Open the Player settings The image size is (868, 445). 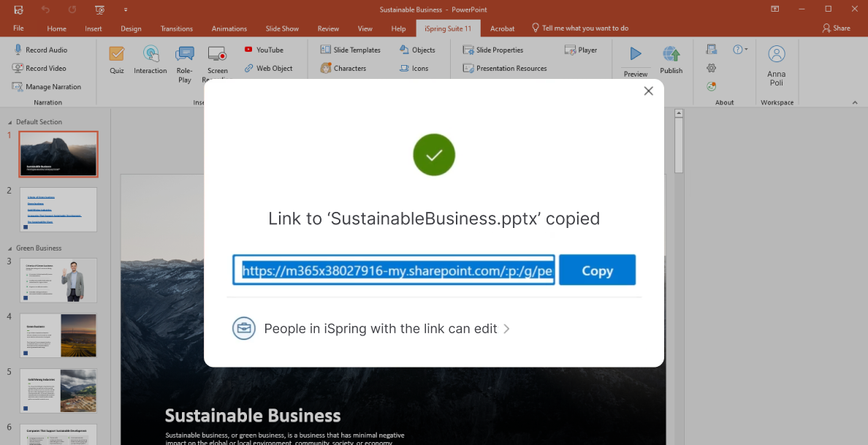tap(581, 50)
